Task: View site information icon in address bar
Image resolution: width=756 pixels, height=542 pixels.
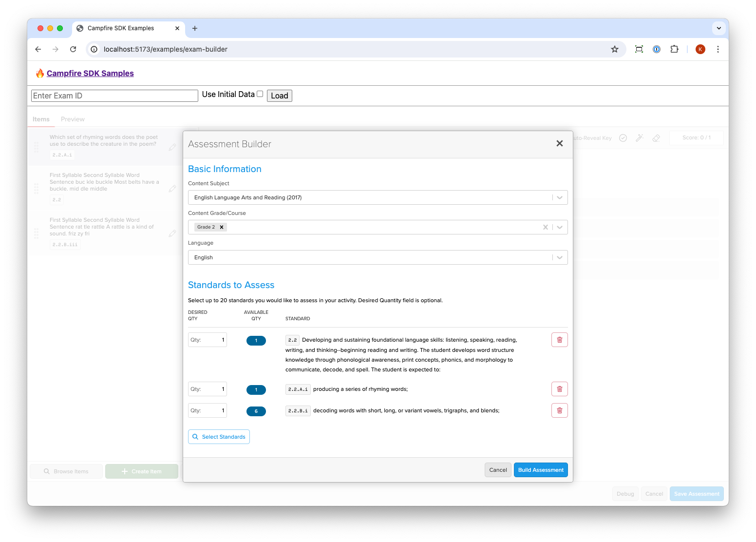Action: tap(94, 49)
